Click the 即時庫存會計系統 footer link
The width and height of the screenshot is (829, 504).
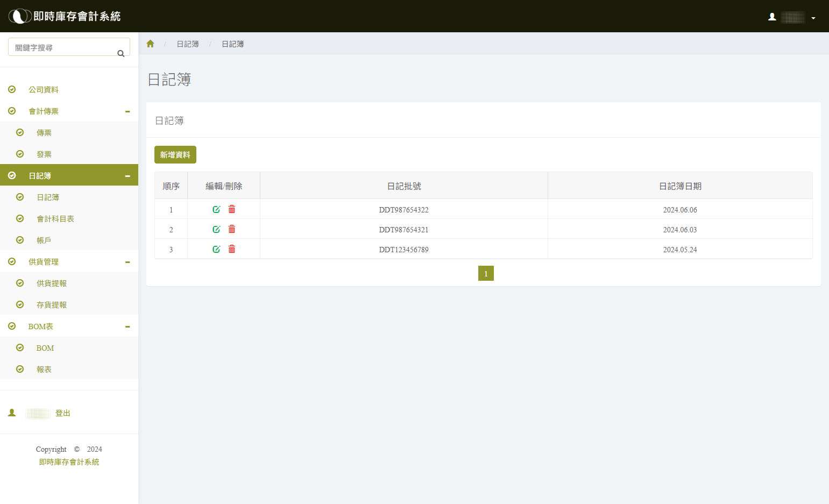pos(69,462)
